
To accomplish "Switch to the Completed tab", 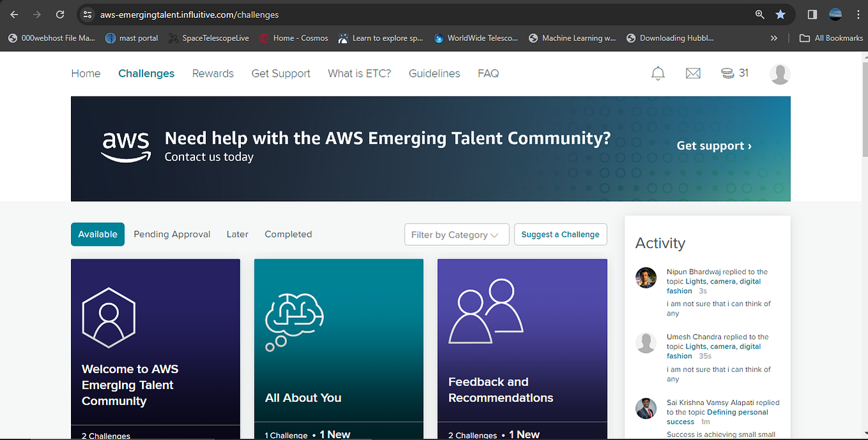I will [288, 234].
